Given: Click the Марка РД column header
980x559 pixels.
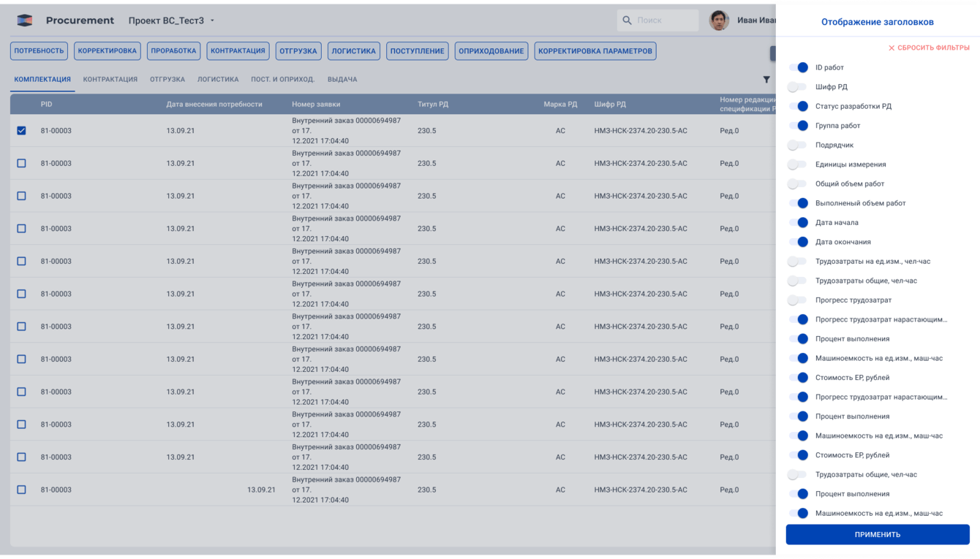Looking at the screenshot, I should [x=560, y=104].
